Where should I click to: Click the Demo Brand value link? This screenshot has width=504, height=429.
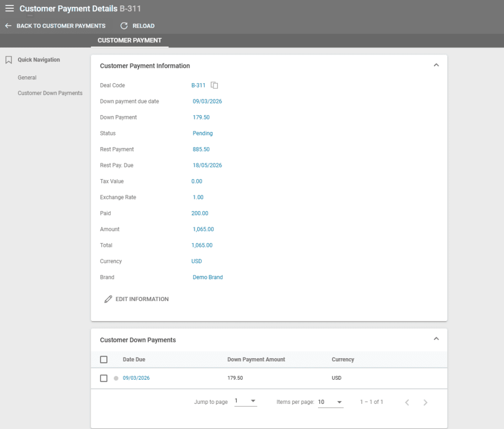208,277
